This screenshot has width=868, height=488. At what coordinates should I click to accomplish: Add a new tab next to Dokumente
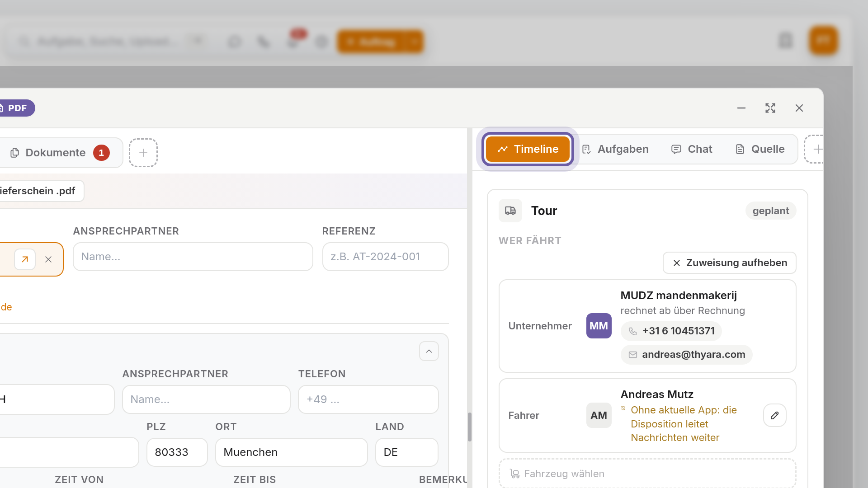pos(143,153)
